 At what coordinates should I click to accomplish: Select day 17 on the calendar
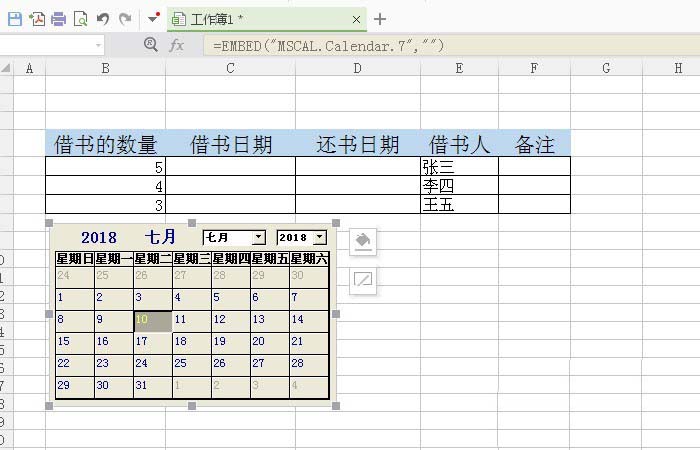coord(153,343)
